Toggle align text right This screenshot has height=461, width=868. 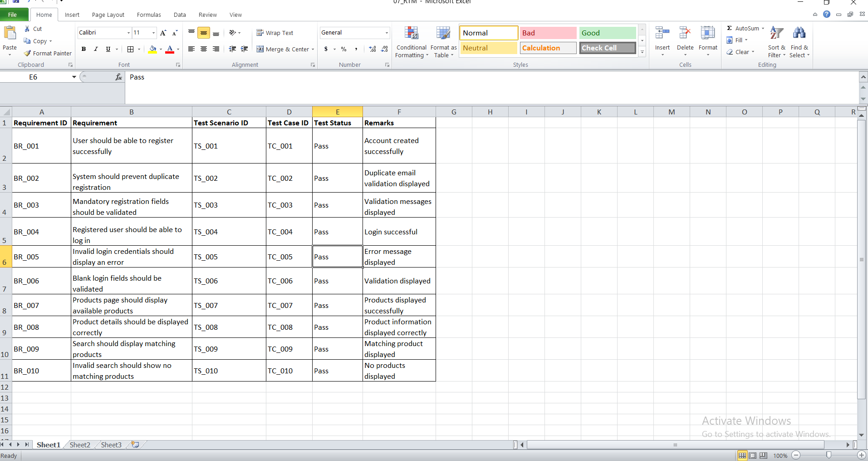pyautogui.click(x=216, y=49)
